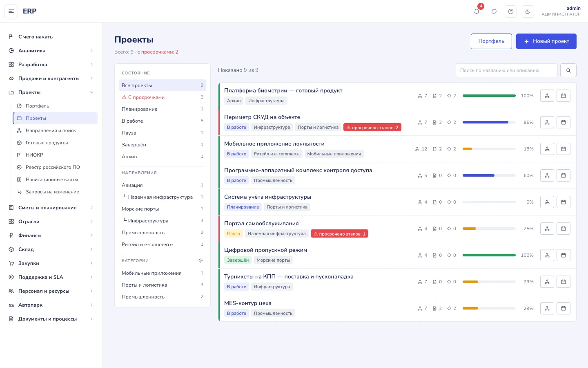Image resolution: width=588 pixels, height=368 pixels.
Task: Click progress bar of Мобильное приложение лояльности
Action: pyautogui.click(x=489, y=149)
